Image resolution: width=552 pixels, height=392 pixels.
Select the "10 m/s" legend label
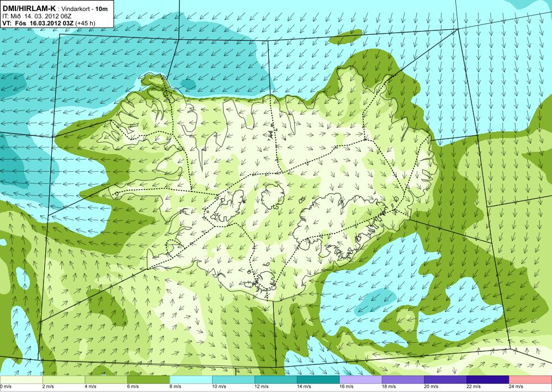(x=219, y=386)
